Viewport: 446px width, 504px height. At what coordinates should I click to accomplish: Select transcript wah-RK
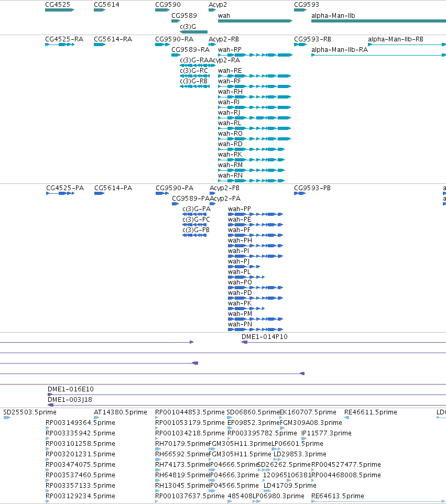(x=252, y=160)
